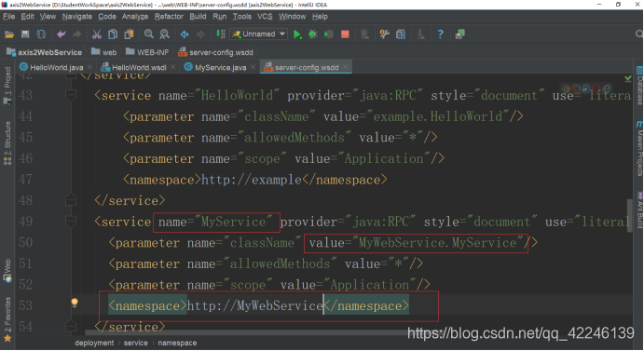The image size is (644, 351).
Task: Click the rightmost green toolbar icon
Action: pos(460,34)
